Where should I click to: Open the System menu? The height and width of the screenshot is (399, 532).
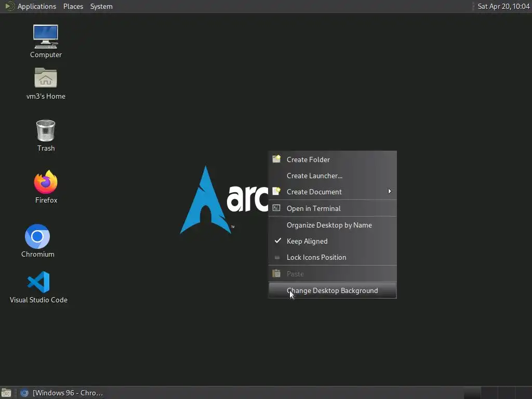pos(101,6)
